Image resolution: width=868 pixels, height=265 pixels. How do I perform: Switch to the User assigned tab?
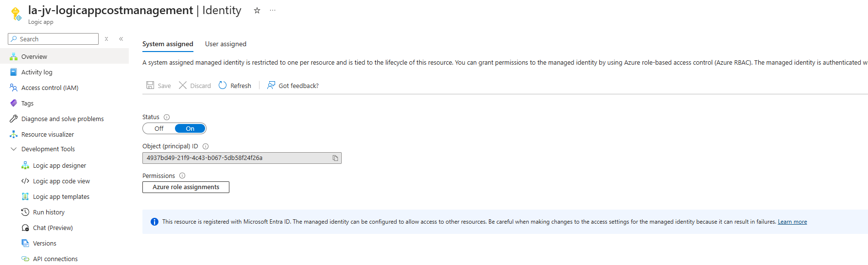226,44
